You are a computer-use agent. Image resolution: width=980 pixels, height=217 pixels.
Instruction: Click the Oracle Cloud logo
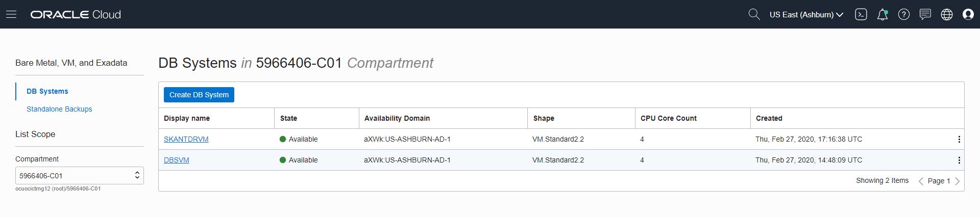[76, 14]
